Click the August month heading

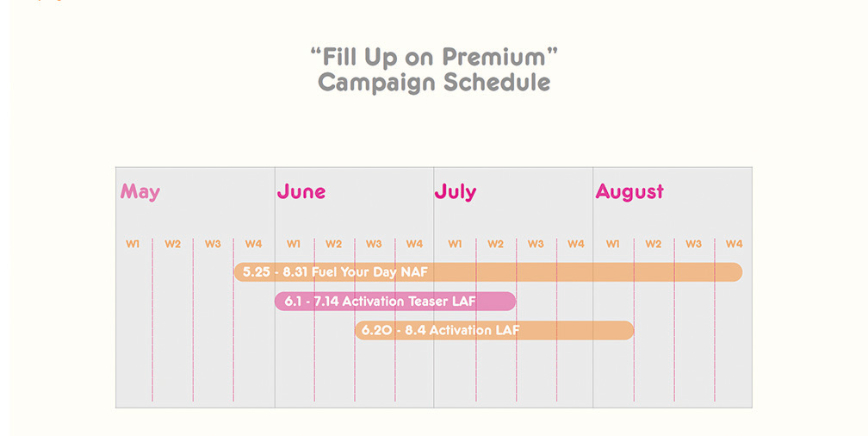[629, 192]
